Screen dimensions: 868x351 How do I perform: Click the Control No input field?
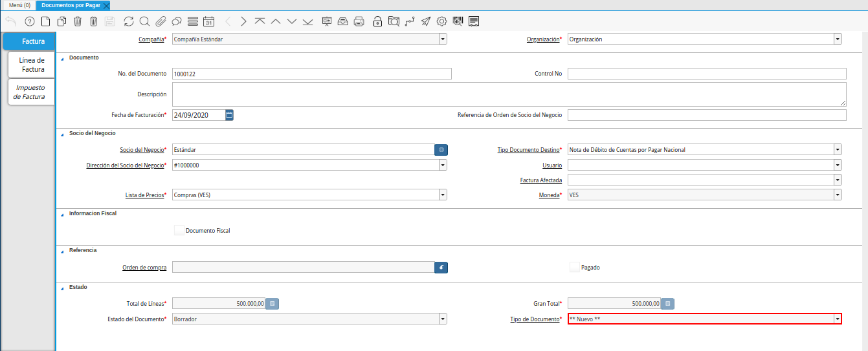pyautogui.click(x=706, y=74)
